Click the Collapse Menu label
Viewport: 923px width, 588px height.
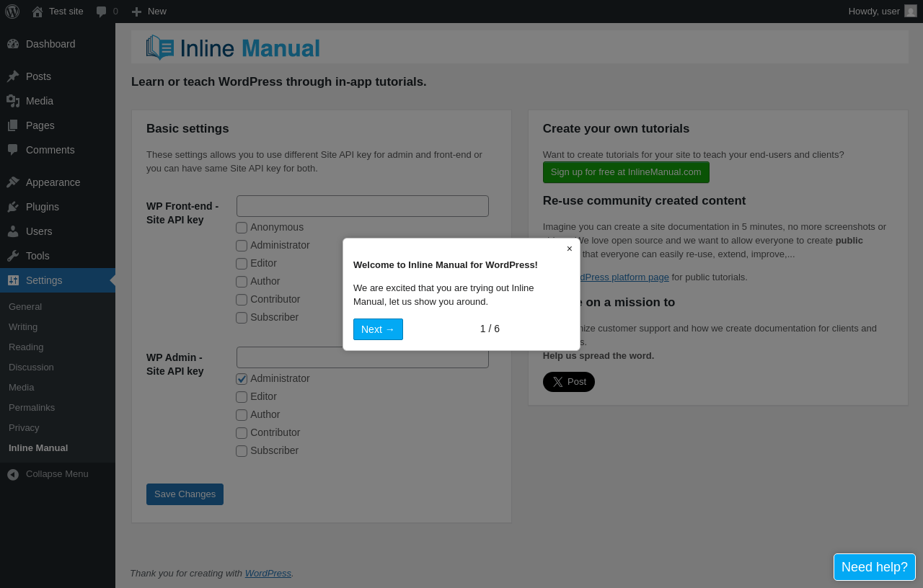tap(57, 474)
